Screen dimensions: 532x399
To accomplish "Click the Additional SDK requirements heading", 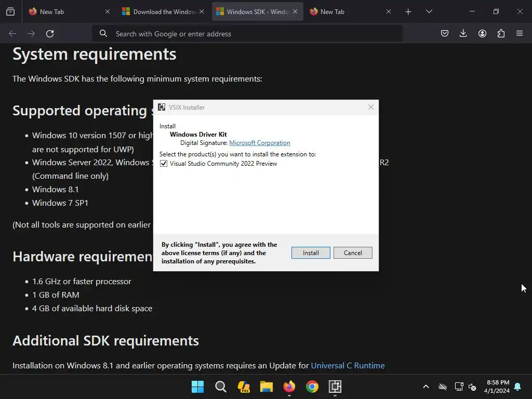I will point(105,341).
